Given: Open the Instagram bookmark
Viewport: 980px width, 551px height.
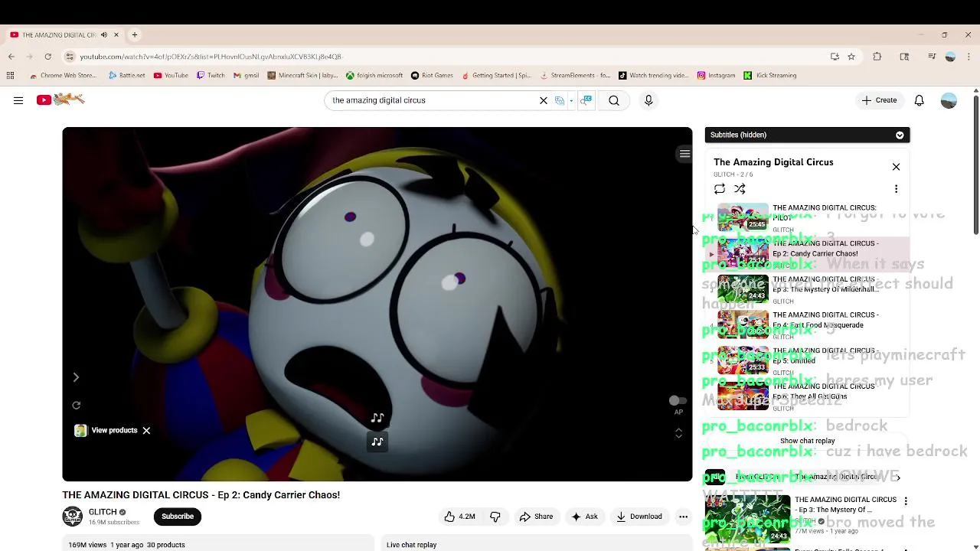Looking at the screenshot, I should (x=716, y=75).
